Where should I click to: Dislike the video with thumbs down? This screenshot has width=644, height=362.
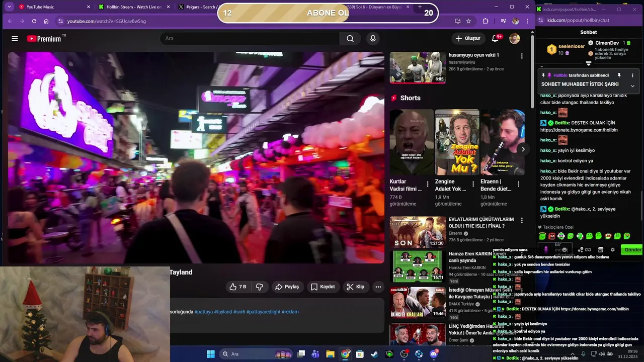260,287
